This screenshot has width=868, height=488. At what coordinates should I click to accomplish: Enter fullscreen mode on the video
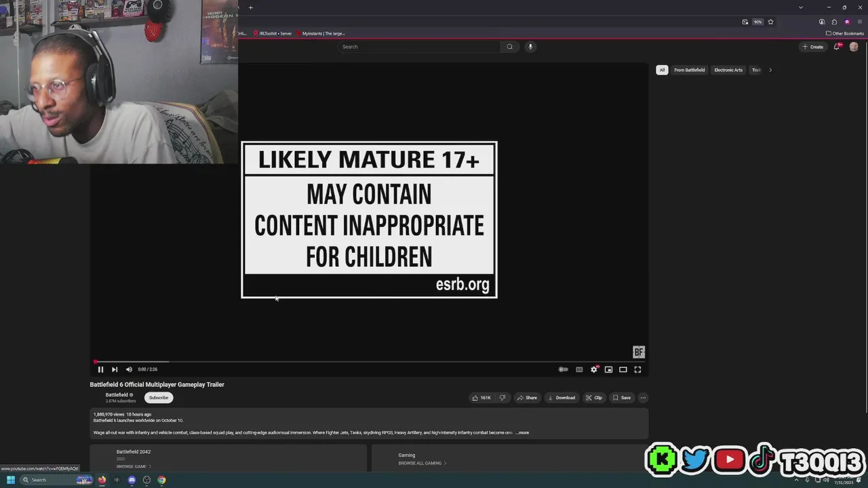coord(637,369)
